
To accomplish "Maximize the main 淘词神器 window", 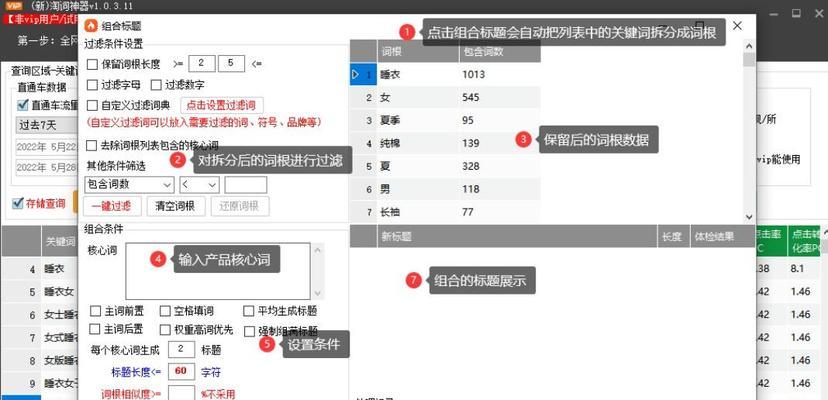I will point(796,13).
